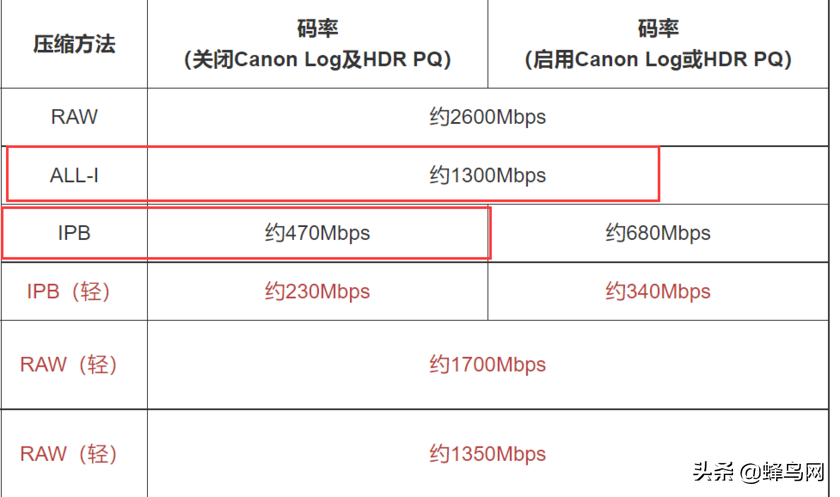Choose the red 约340Mbps value
The width and height of the screenshot is (840, 497).
pyautogui.click(x=658, y=292)
